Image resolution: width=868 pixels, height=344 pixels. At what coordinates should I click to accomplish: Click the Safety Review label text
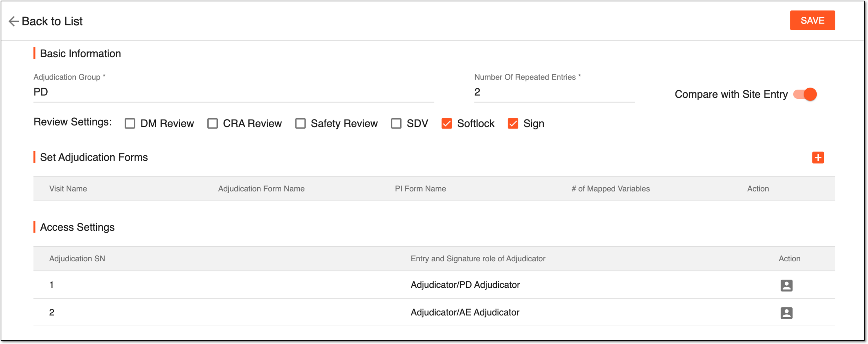344,123
